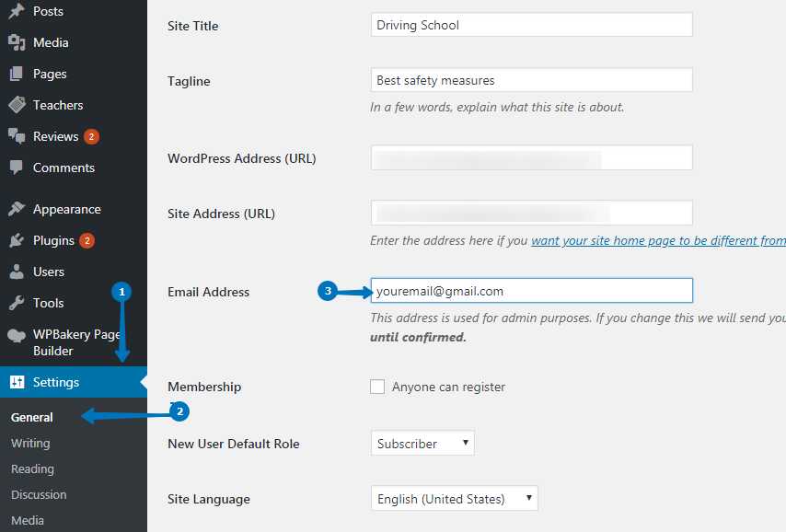Expand the Site Language dropdown

click(x=454, y=499)
